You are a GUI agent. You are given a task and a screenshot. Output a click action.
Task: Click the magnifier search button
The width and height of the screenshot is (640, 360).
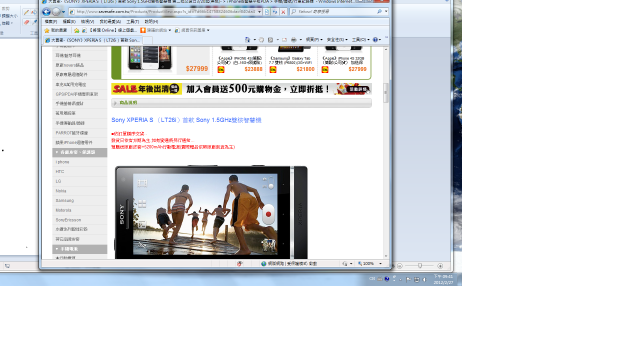coord(379,12)
